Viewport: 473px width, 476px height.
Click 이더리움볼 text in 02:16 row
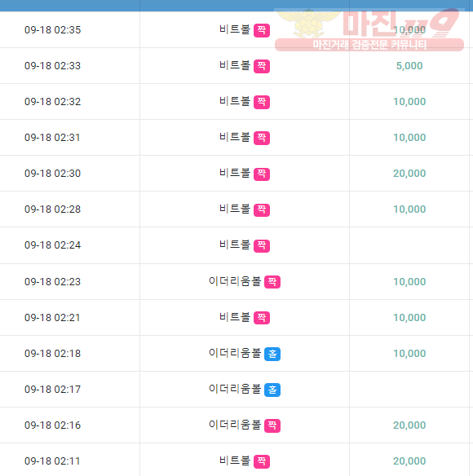(x=235, y=425)
